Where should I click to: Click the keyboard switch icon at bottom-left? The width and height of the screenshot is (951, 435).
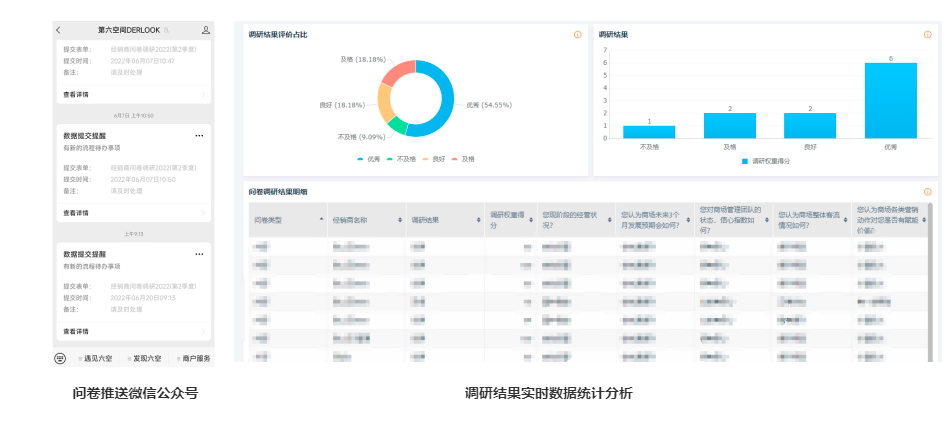click(x=61, y=358)
